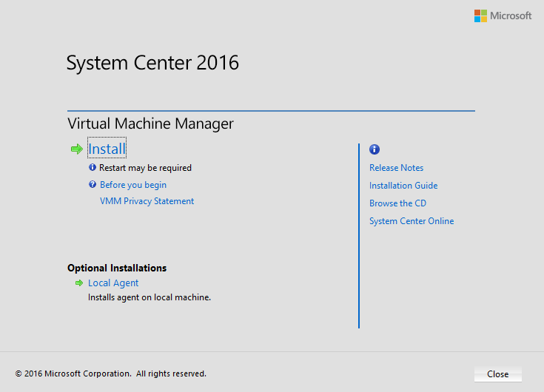Click the Install link for Virtual Machine Manager

(107, 149)
